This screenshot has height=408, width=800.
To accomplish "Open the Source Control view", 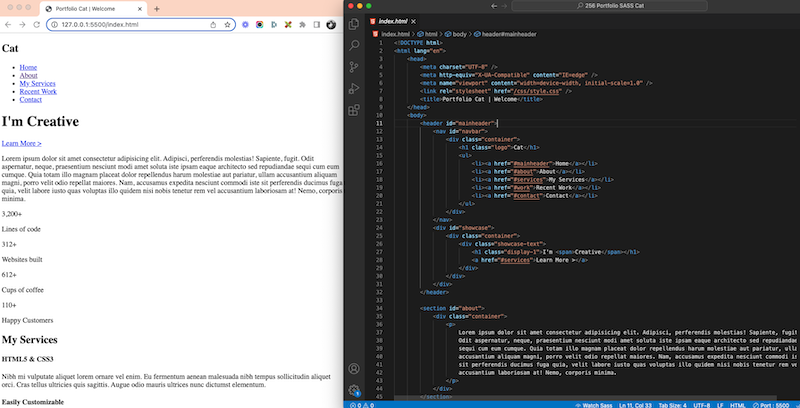I will coord(354,67).
